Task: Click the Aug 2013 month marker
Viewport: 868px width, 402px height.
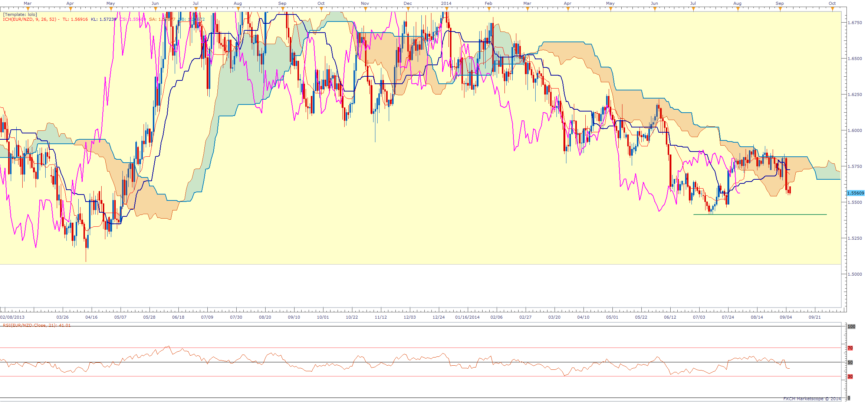Action: tap(238, 3)
